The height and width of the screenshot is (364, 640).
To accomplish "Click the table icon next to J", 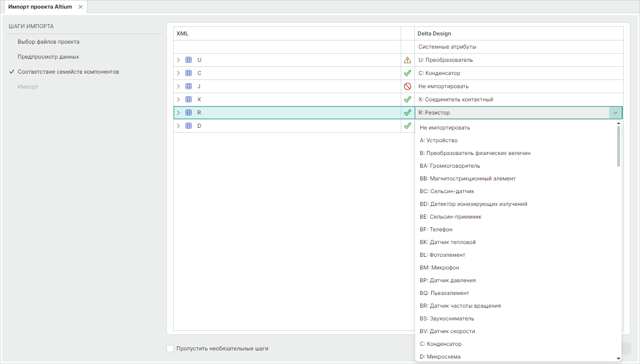I will tap(189, 86).
